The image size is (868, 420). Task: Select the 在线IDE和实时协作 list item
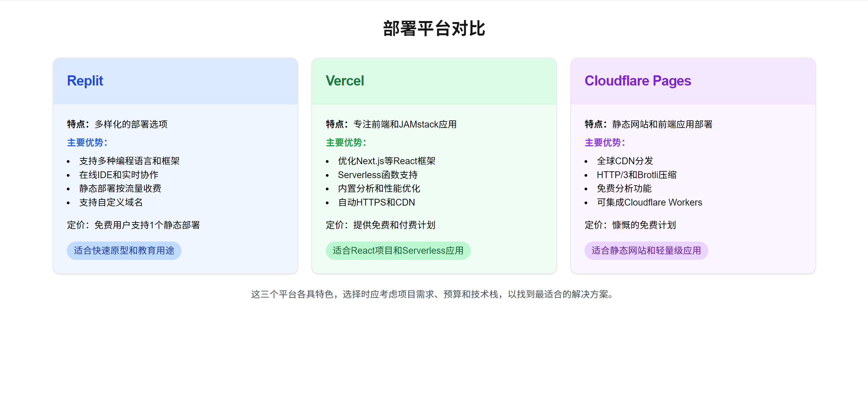point(118,175)
